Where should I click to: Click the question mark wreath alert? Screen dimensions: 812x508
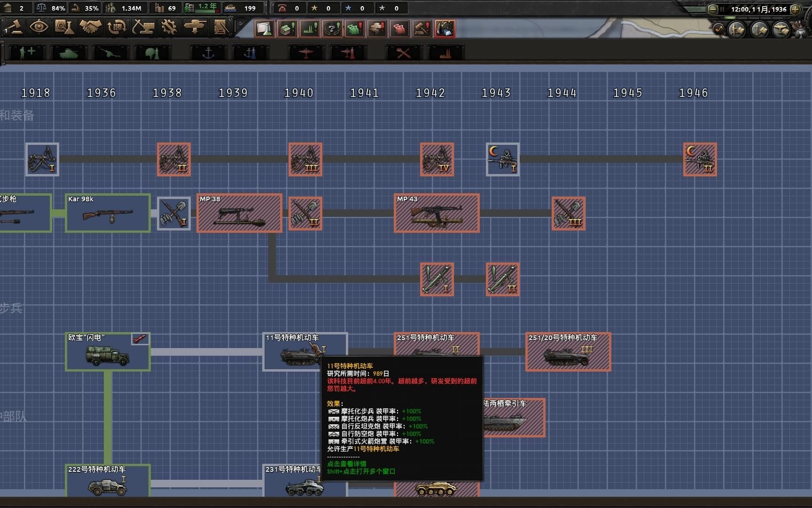[332, 29]
